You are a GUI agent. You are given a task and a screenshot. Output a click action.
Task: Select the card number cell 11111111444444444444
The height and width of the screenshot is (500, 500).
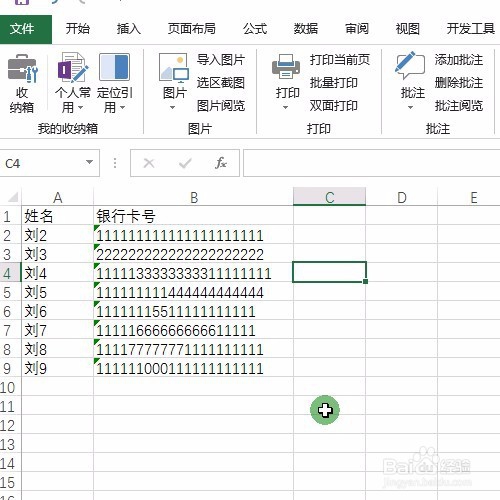(194, 292)
